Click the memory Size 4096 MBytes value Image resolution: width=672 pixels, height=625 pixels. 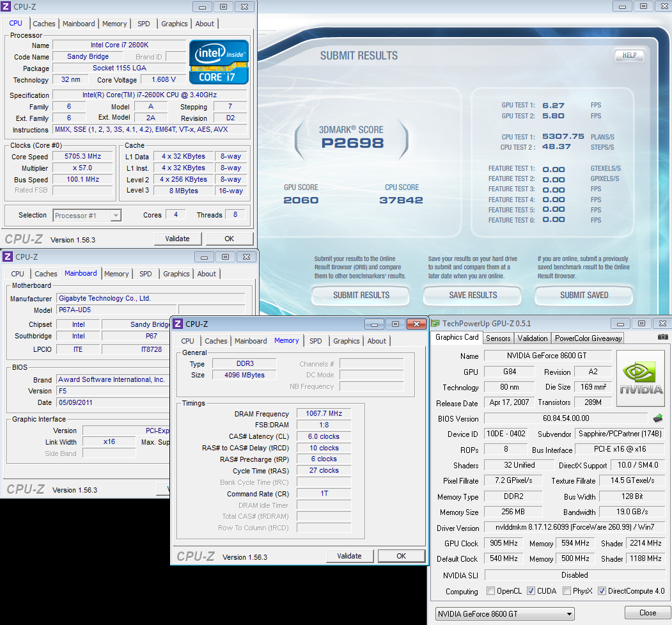click(244, 375)
